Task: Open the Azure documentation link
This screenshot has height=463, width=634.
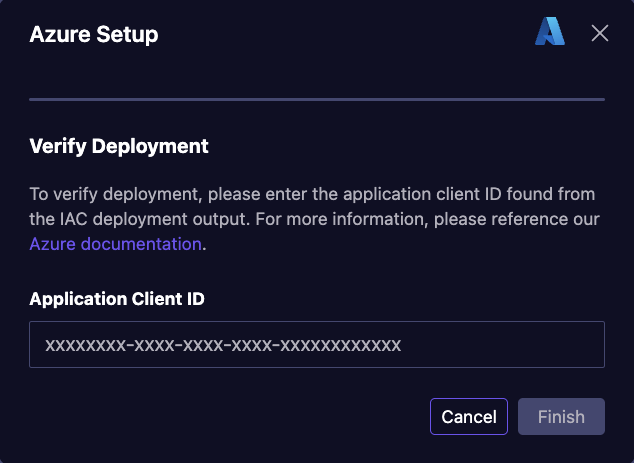Action: click(x=115, y=244)
